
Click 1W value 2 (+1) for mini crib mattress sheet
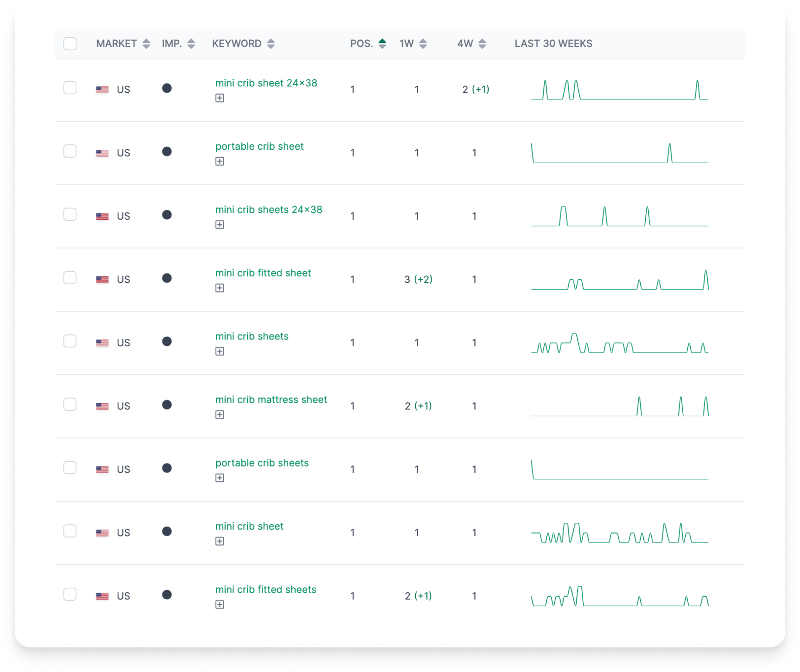tap(418, 406)
